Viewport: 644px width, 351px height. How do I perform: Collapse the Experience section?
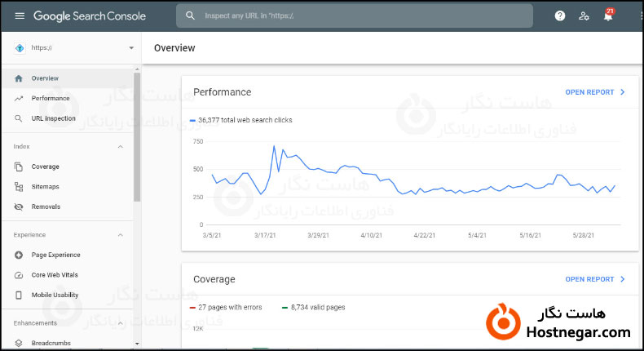[x=121, y=235]
